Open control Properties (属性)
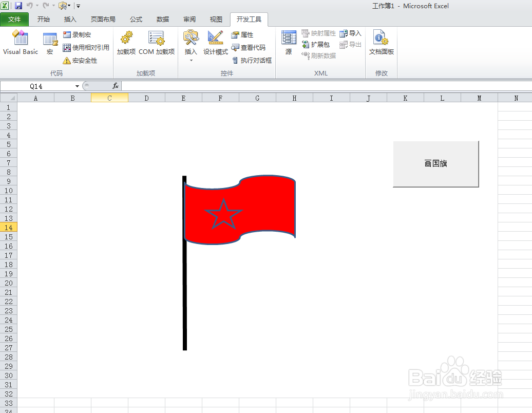This screenshot has height=413, width=532. coord(242,34)
